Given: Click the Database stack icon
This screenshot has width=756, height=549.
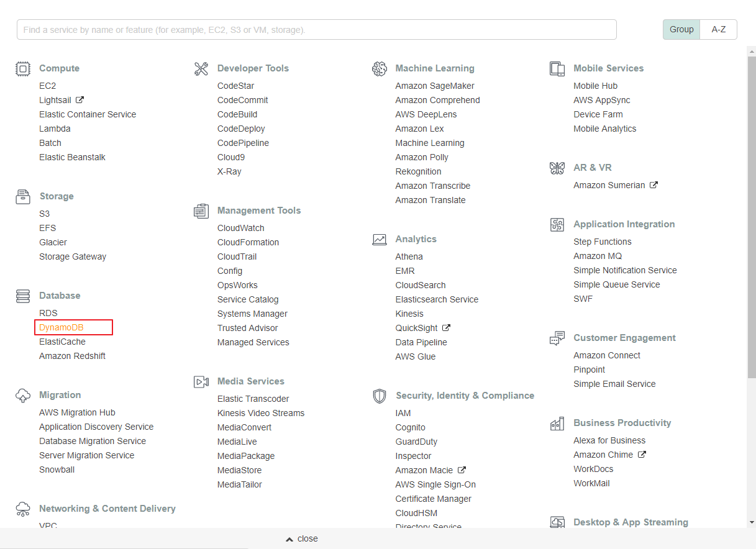Looking at the screenshot, I should pos(23,296).
